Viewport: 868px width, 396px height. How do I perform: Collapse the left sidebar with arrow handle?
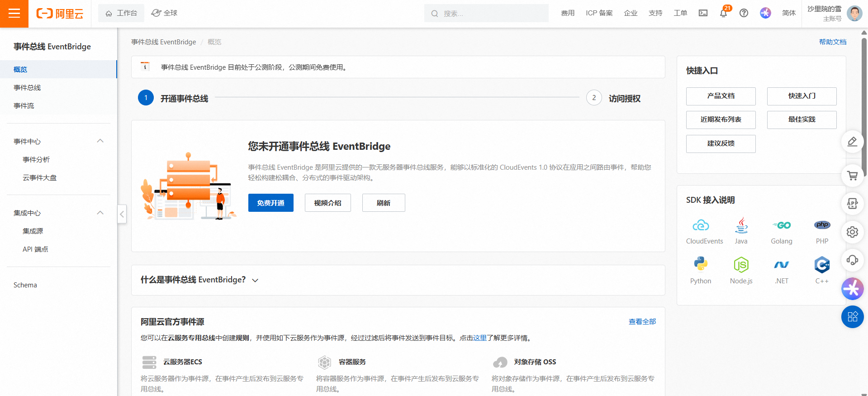coord(122,214)
